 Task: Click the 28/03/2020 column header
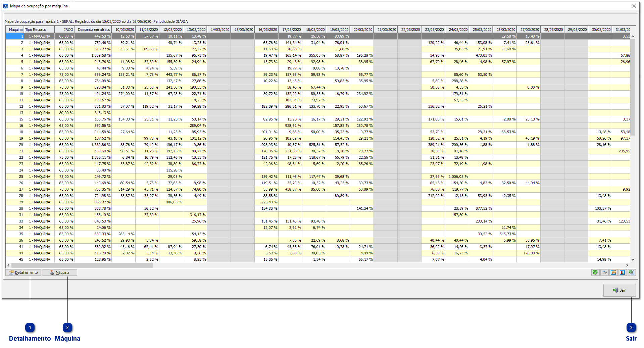(x=552, y=30)
